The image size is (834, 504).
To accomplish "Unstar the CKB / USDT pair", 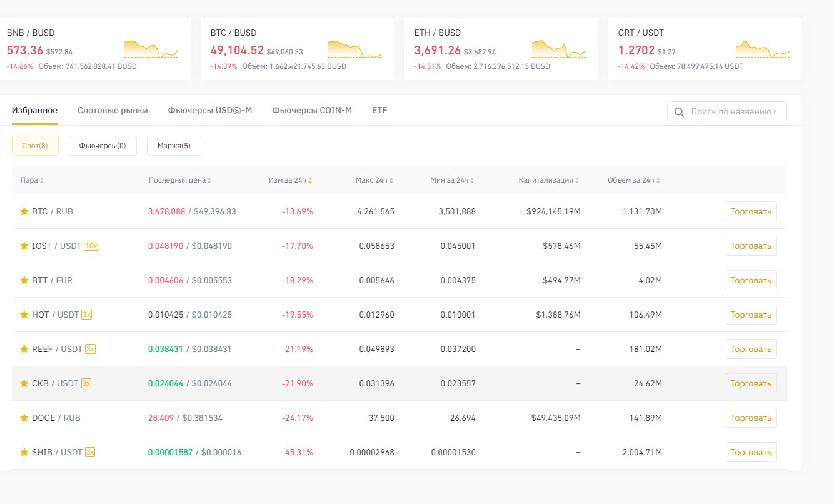I will [24, 383].
